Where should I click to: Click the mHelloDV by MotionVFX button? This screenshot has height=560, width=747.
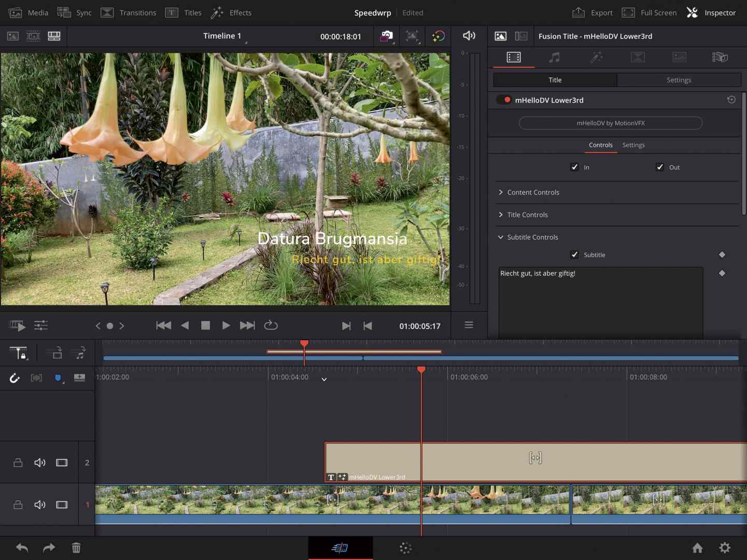point(610,123)
